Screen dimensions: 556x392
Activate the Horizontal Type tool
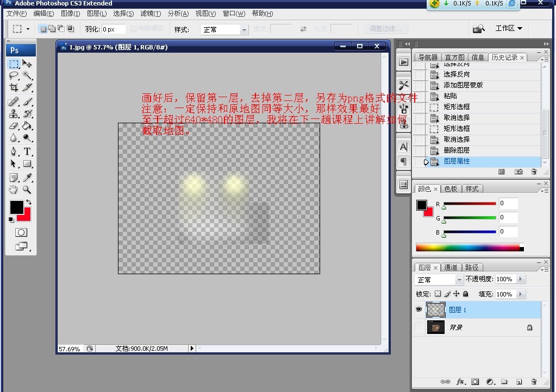click(27, 151)
